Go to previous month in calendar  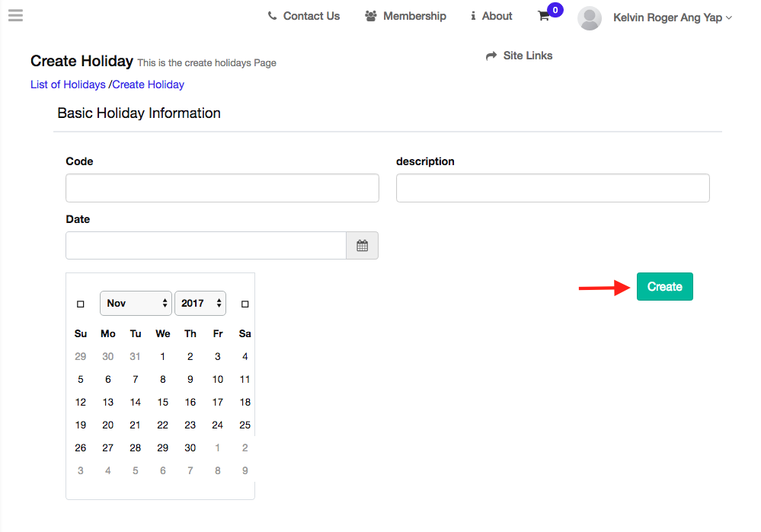pos(81,304)
